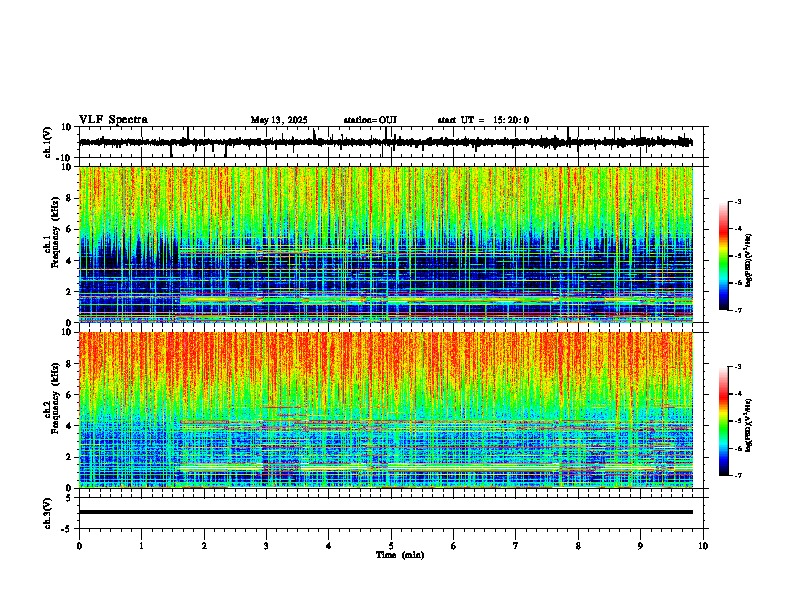Click the ch.1 spectrogram color scale bar
This screenshot has height=612, width=792.
point(724,256)
